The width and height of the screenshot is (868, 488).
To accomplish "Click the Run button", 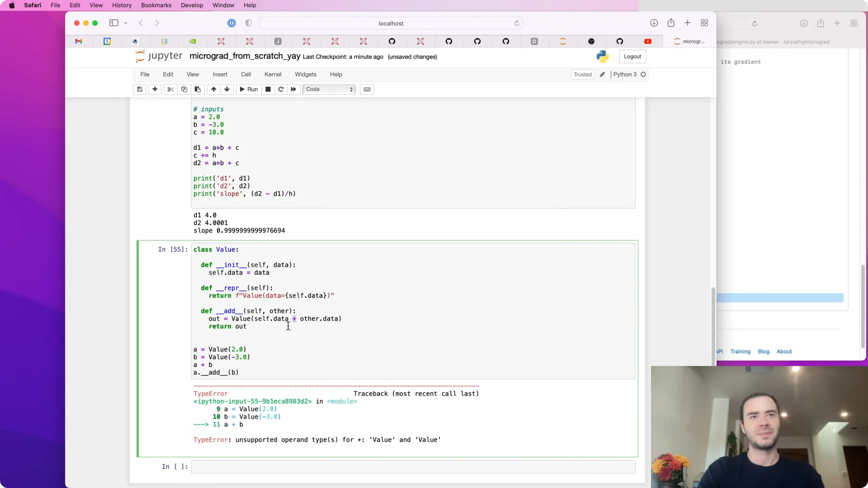I will tap(249, 89).
